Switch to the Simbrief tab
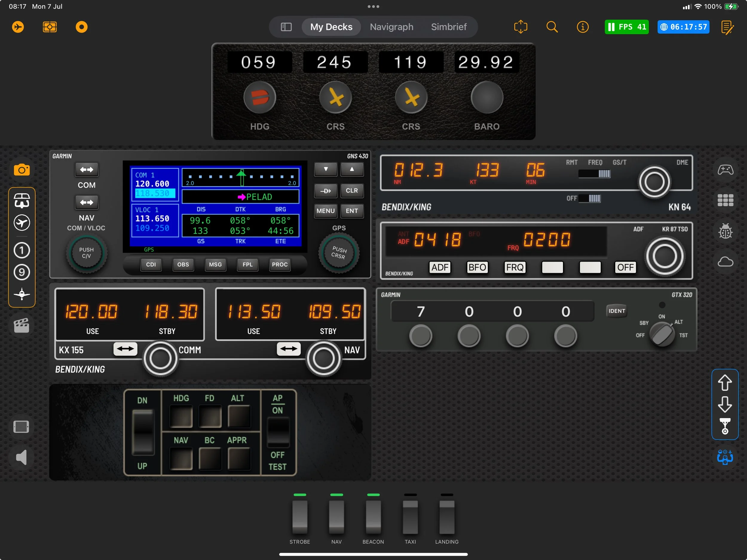The image size is (747, 560). 448,27
